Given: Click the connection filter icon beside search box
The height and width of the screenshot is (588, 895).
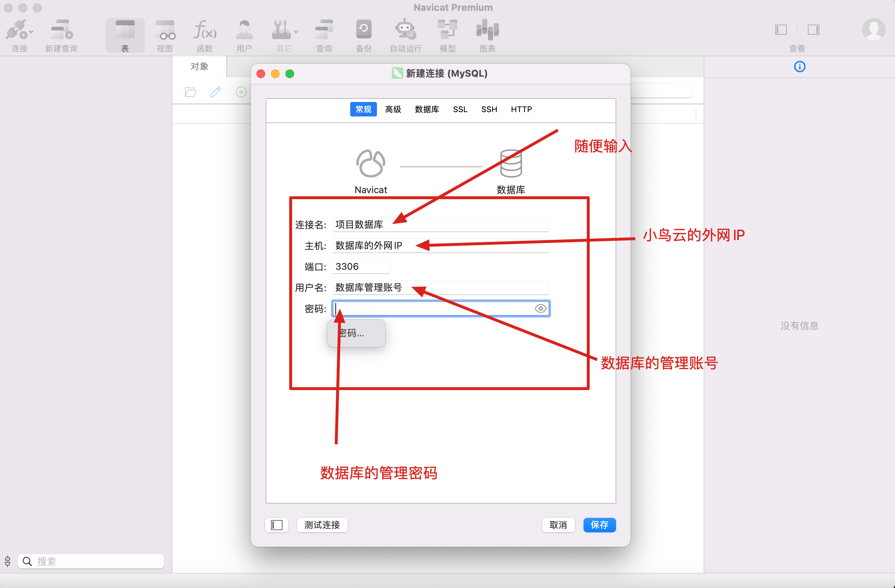Looking at the screenshot, I should tap(8, 561).
